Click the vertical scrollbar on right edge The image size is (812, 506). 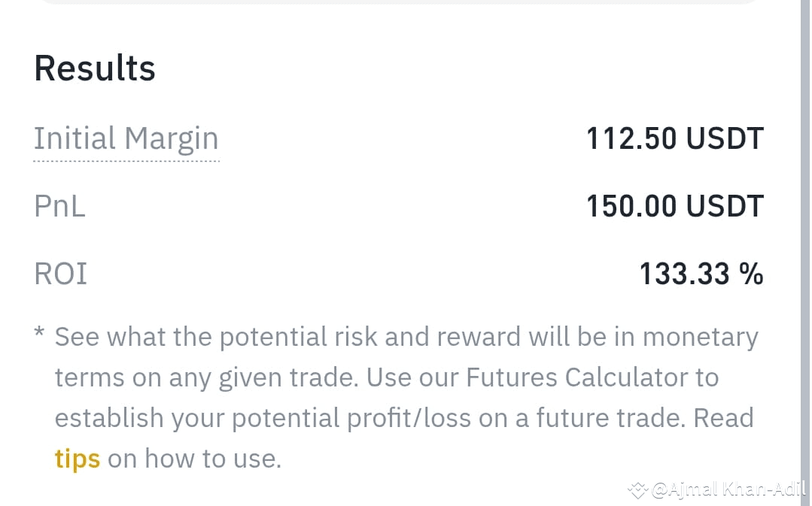[805, 253]
